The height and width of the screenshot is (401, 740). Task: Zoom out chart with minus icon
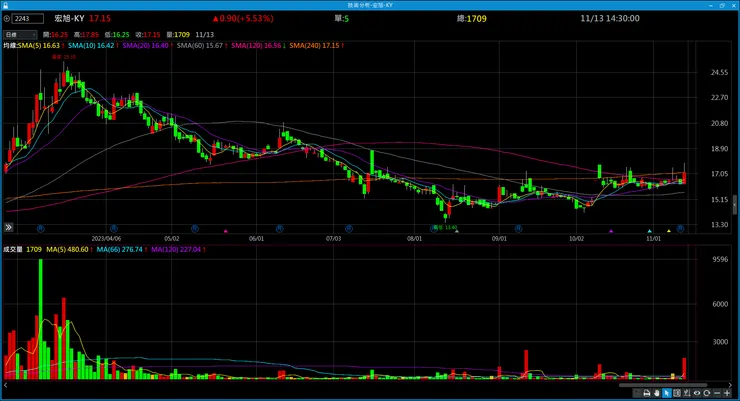click(x=717, y=393)
